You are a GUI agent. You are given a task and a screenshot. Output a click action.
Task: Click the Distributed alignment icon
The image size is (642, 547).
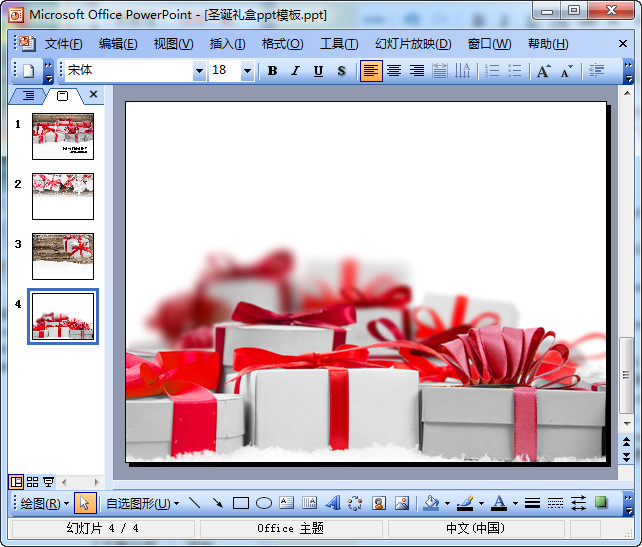[x=440, y=71]
